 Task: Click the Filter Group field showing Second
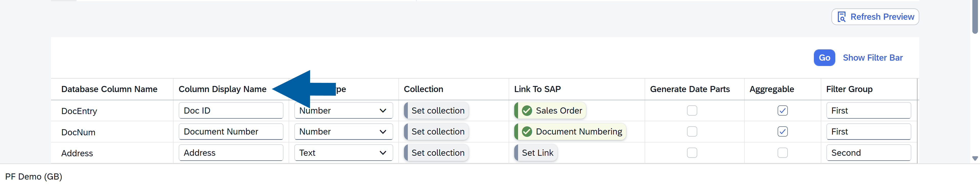pyautogui.click(x=868, y=153)
